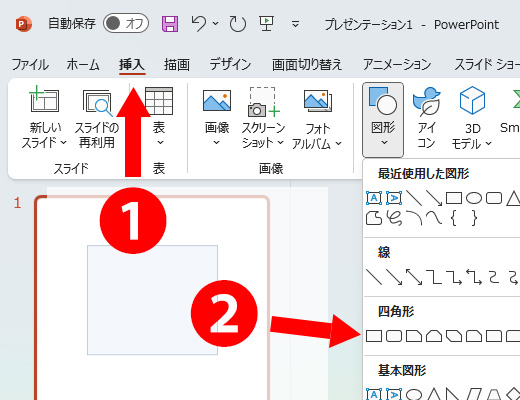520x400 pixels.
Task: Select slide 1 thumbnail
Action: [x=152, y=298]
